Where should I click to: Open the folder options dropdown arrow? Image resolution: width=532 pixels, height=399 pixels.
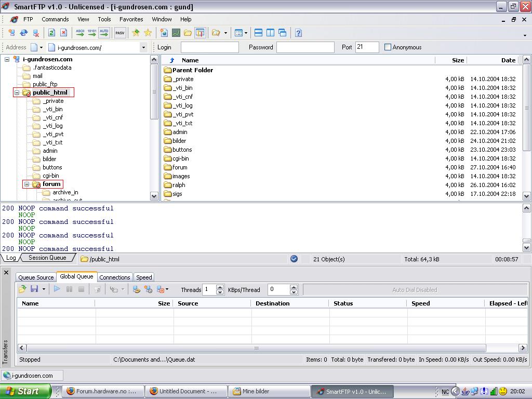[x=225, y=33]
